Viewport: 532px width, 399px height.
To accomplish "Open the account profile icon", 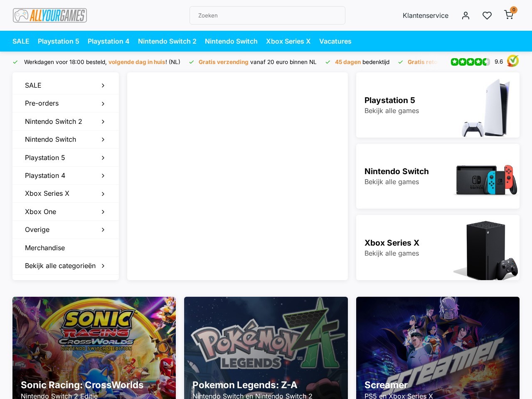I will pos(465,15).
